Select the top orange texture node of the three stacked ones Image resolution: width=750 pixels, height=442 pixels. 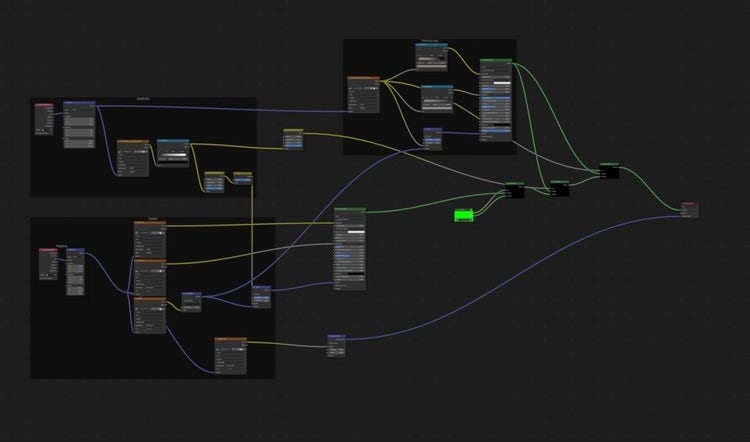150,240
